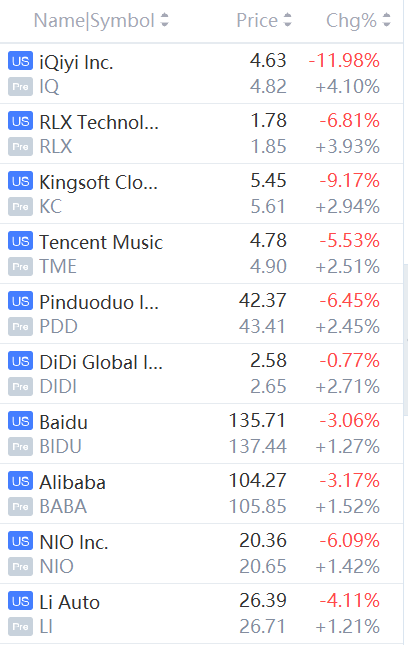Open the Pinduoduo stock row
The width and height of the screenshot is (408, 645).
(x=202, y=313)
